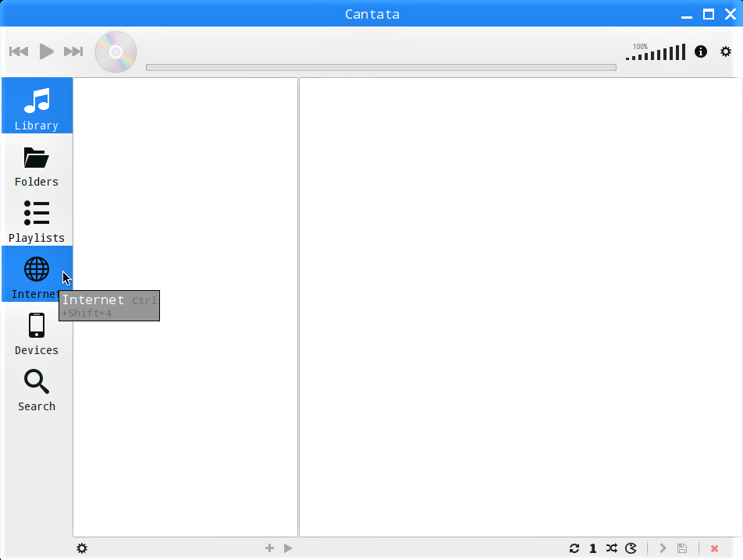Switch to the Search view
743x560 pixels.
[x=37, y=386]
